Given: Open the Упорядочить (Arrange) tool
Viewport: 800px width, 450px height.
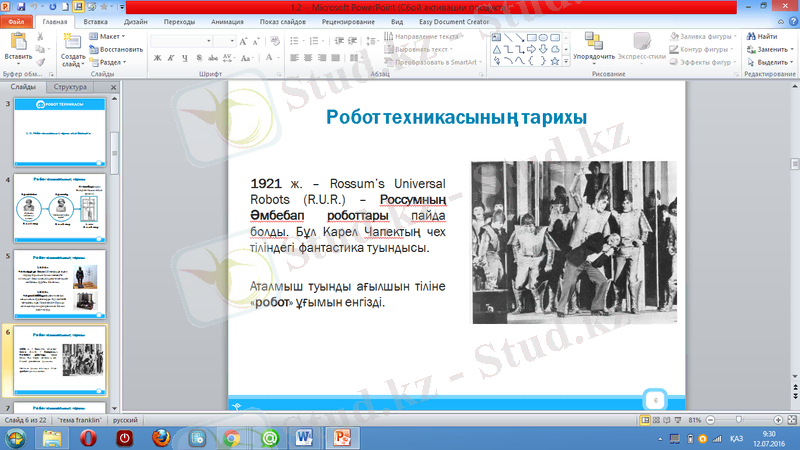Looking at the screenshot, I should coord(594,45).
